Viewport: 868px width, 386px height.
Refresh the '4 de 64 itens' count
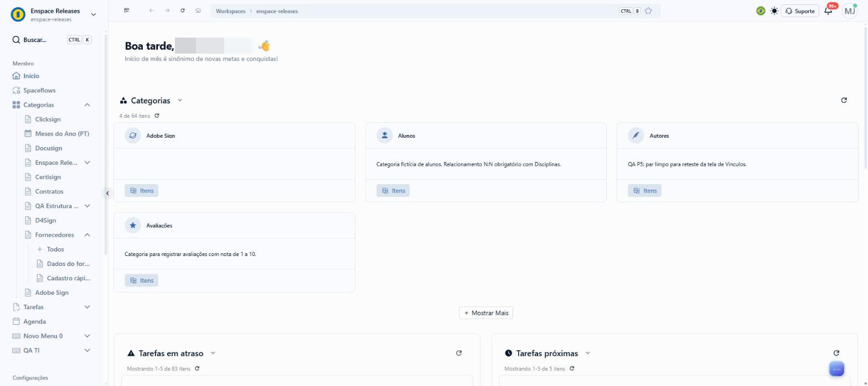157,116
